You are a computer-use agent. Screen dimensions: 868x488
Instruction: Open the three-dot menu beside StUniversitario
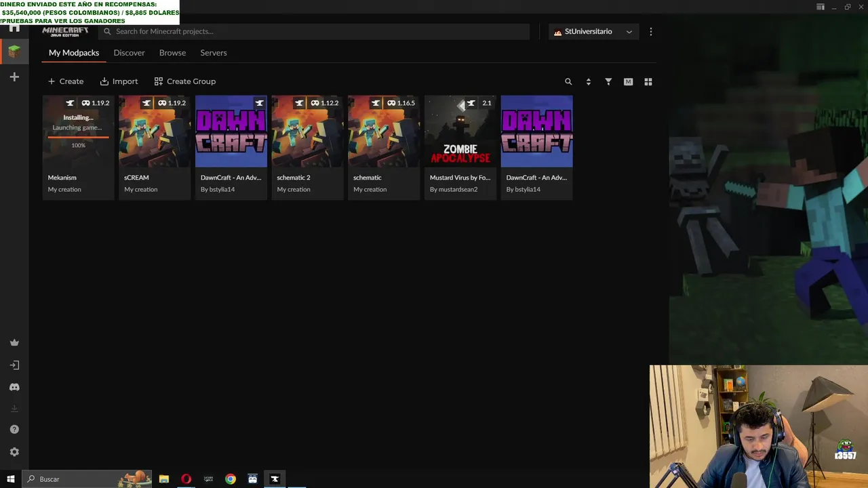pyautogui.click(x=651, y=32)
